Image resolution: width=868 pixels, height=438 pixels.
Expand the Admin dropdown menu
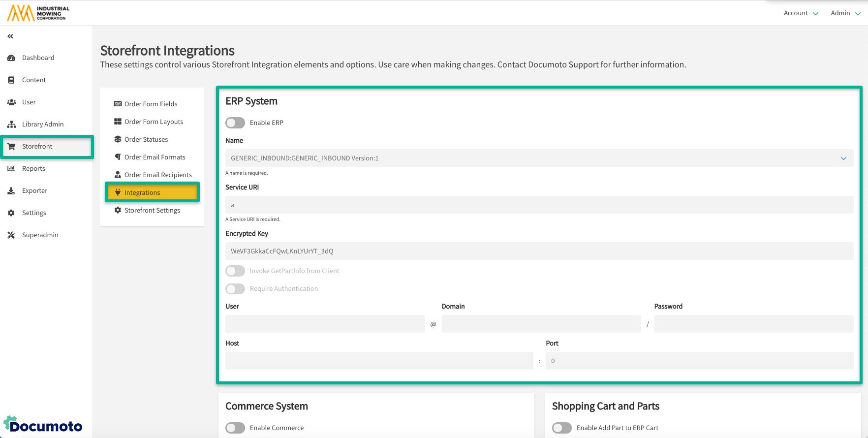(x=845, y=13)
